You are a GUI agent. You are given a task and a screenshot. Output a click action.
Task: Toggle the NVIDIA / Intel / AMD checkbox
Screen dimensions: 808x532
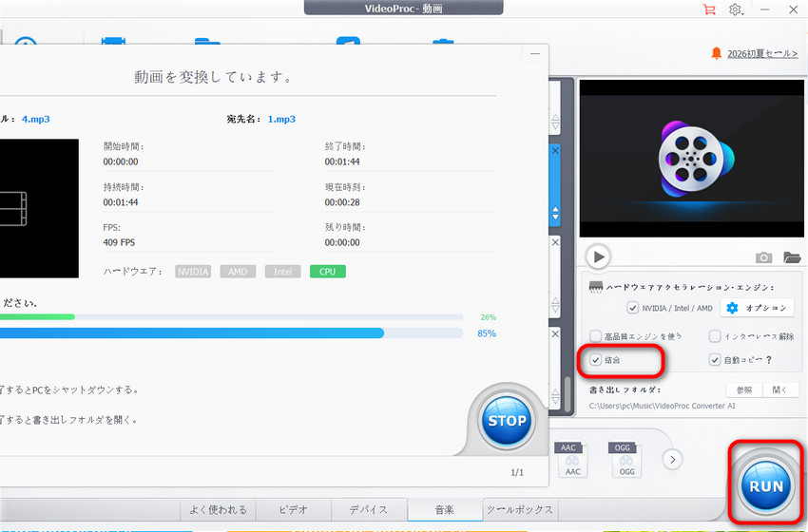click(632, 308)
